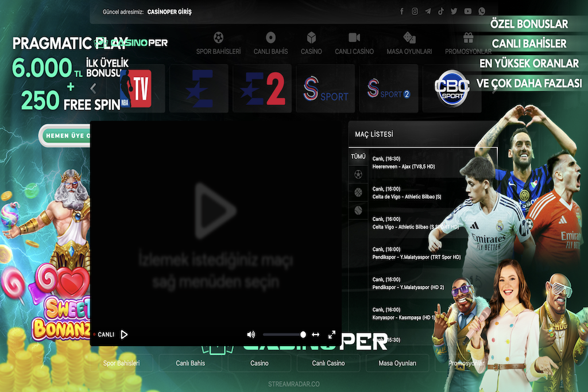Select the Eurosport 1 channel logo

click(199, 88)
